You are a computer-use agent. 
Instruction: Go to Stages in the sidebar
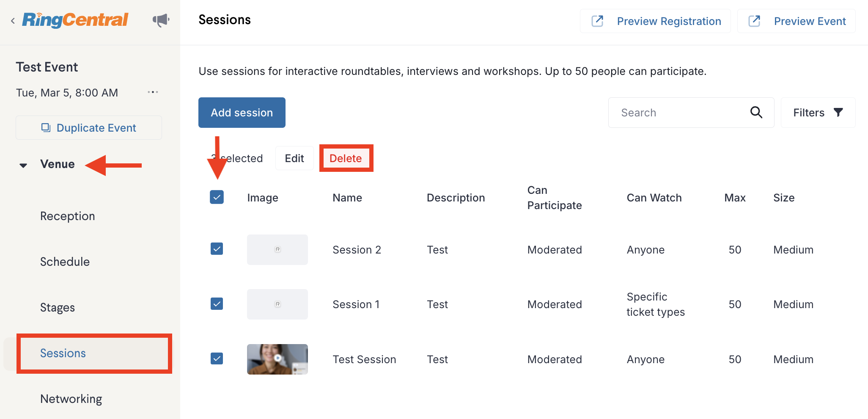click(58, 307)
